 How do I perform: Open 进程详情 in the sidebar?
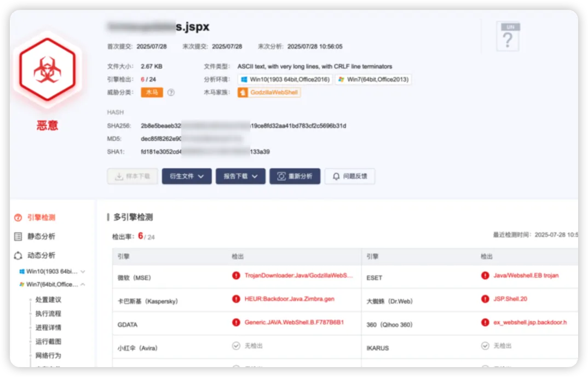[48, 328]
